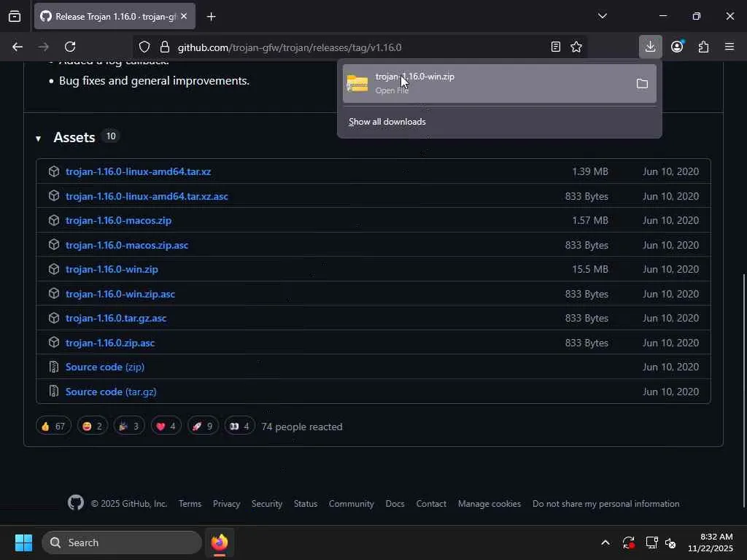747x560 pixels.
Task: Click the taskbar Search box
Action: pos(122,542)
